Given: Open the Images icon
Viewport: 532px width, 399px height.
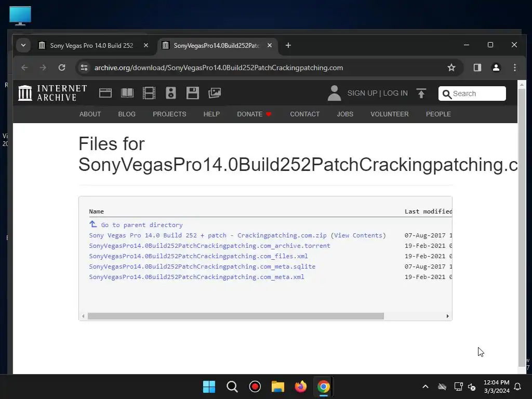Looking at the screenshot, I should click(215, 93).
